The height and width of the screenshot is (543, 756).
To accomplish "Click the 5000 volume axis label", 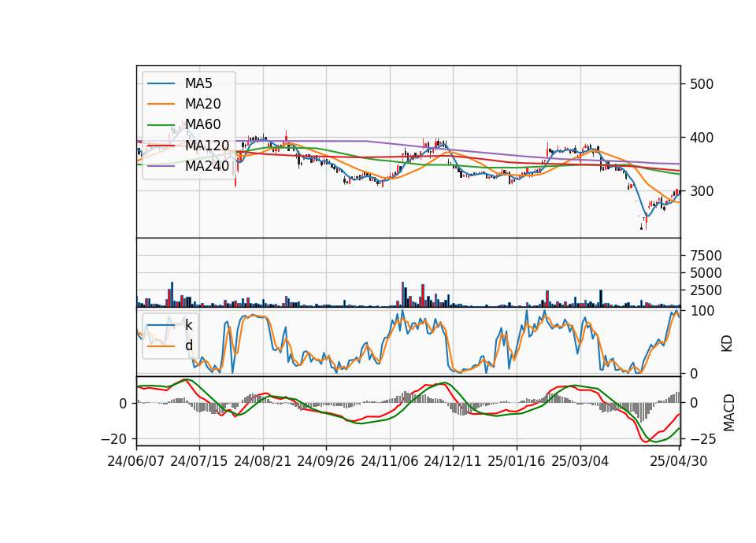I will (x=706, y=273).
